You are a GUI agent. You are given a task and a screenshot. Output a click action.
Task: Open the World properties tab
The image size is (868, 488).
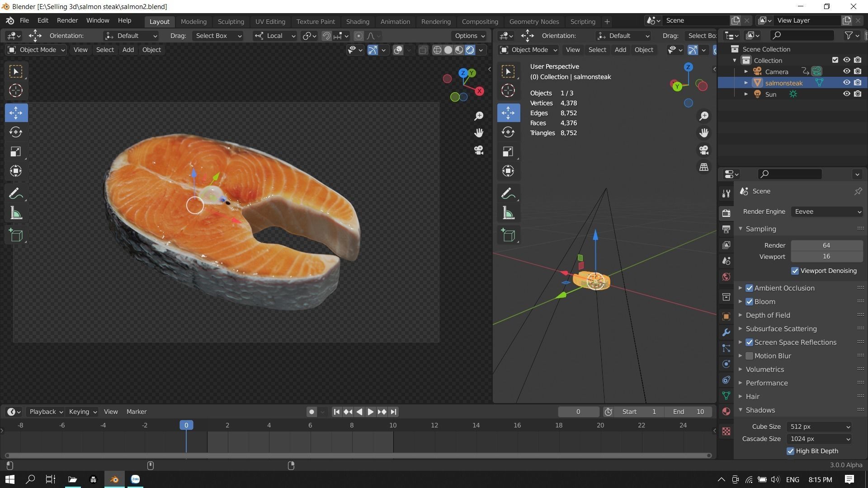[x=726, y=277]
